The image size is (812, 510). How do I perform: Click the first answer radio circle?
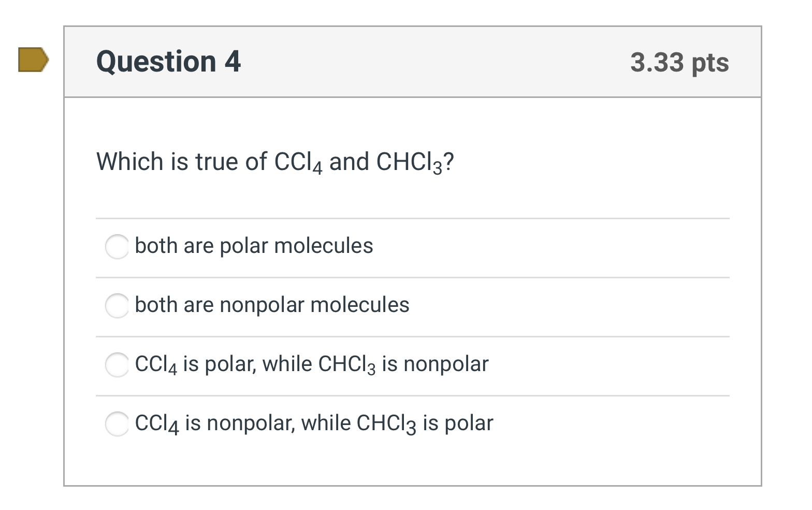[x=117, y=247]
